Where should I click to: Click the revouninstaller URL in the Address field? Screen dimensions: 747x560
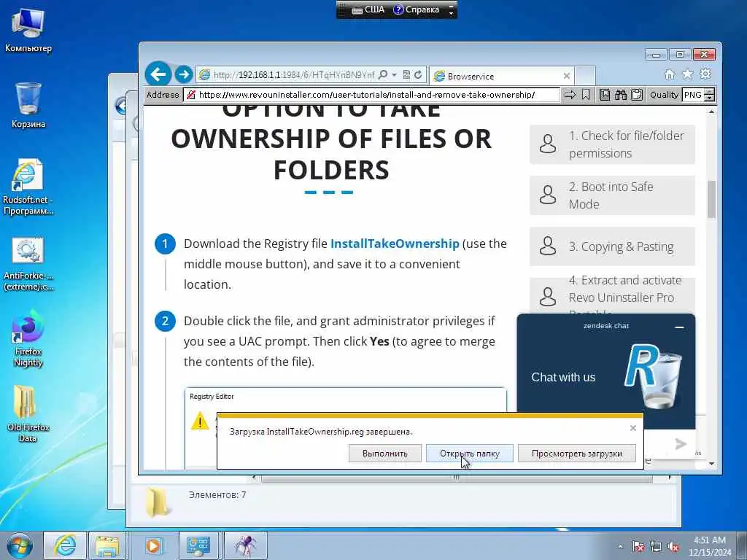pyautogui.click(x=367, y=95)
